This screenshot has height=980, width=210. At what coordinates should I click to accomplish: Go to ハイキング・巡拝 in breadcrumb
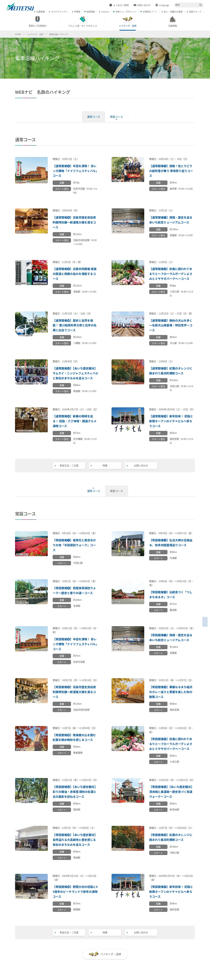click(x=35, y=34)
